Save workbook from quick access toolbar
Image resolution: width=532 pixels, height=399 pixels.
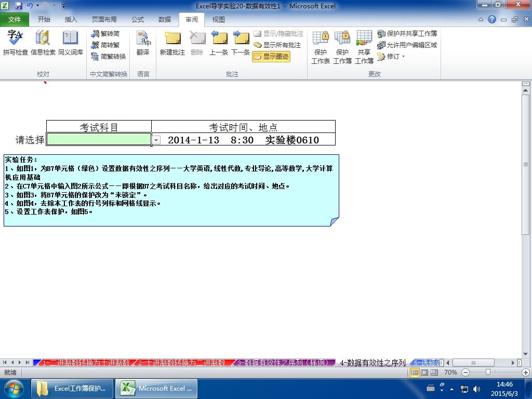[19, 6]
